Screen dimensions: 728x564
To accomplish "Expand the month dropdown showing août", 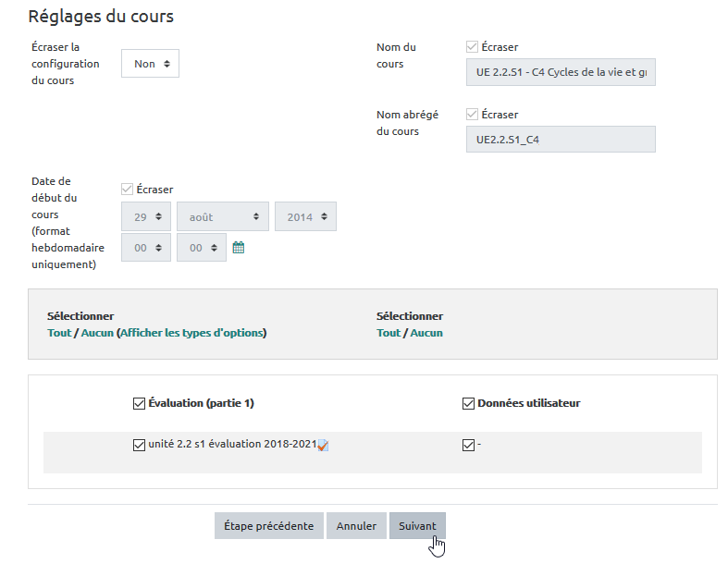I will point(222,216).
